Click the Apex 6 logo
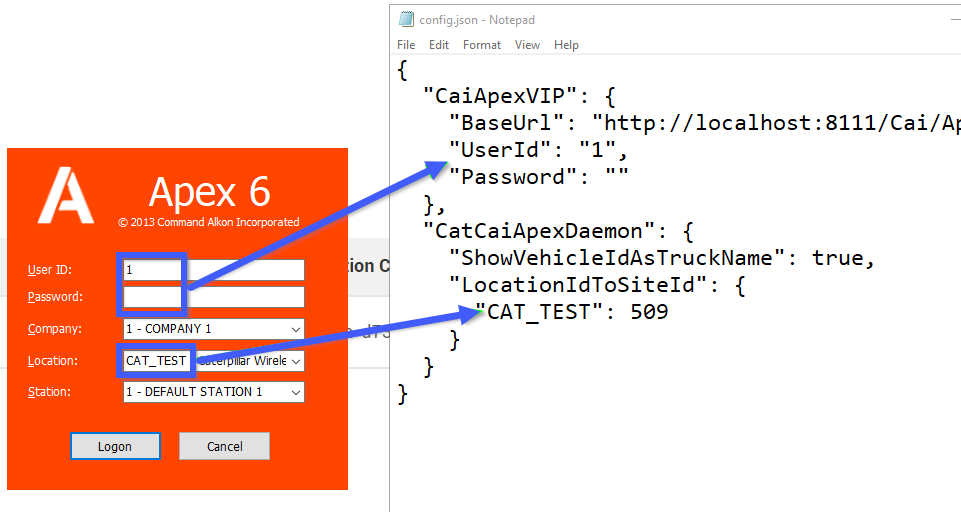 (66, 196)
